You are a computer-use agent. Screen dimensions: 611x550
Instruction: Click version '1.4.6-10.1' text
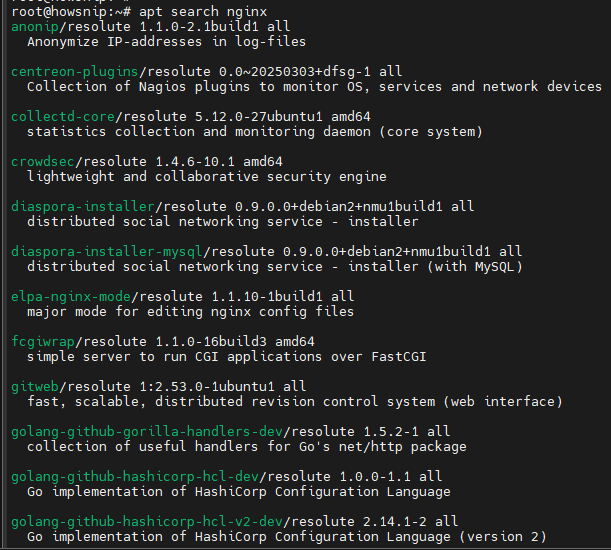[195, 162]
